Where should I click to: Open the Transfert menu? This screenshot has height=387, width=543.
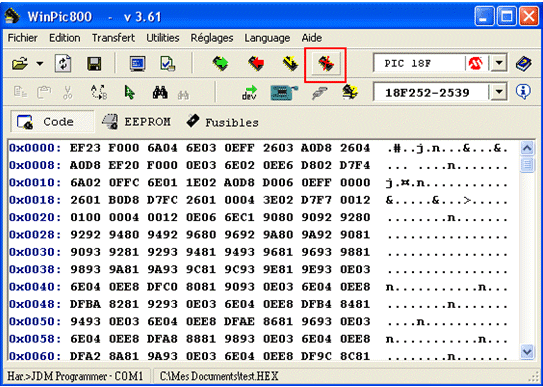click(113, 38)
